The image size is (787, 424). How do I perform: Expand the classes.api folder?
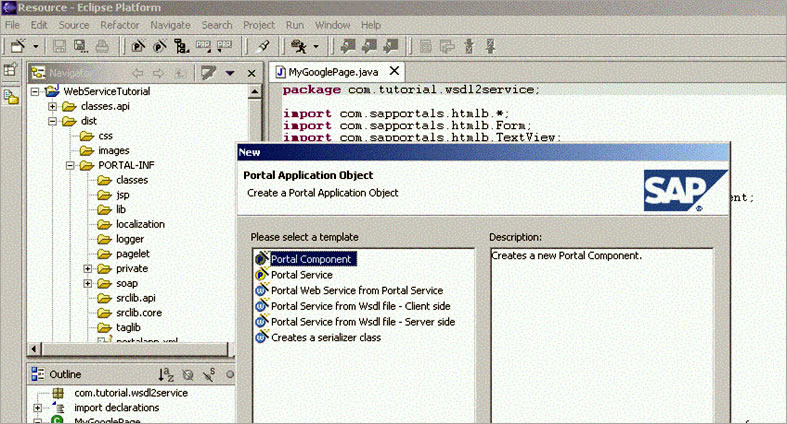[x=52, y=106]
